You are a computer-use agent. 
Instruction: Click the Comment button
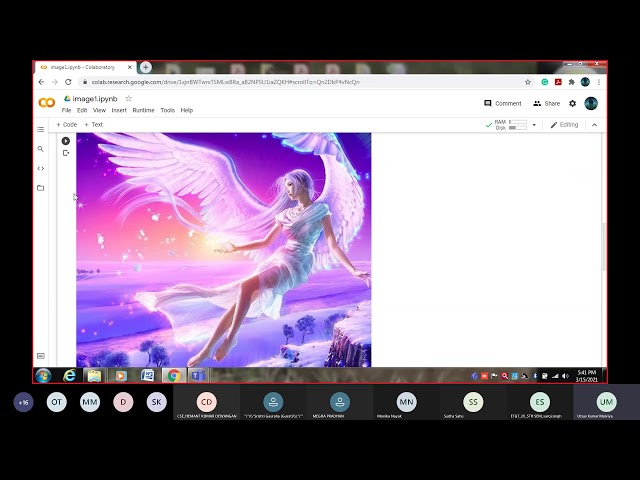503,104
